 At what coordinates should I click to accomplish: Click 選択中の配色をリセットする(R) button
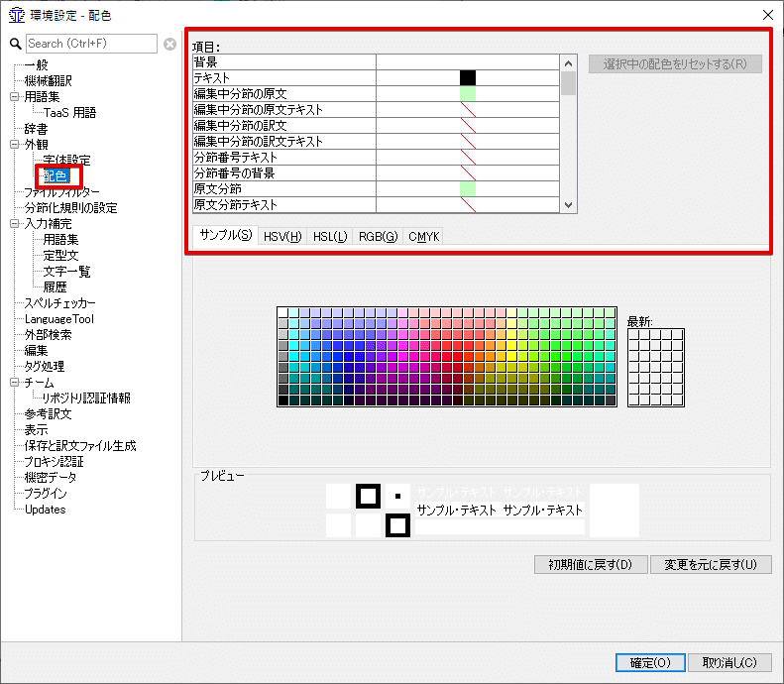coord(675,64)
